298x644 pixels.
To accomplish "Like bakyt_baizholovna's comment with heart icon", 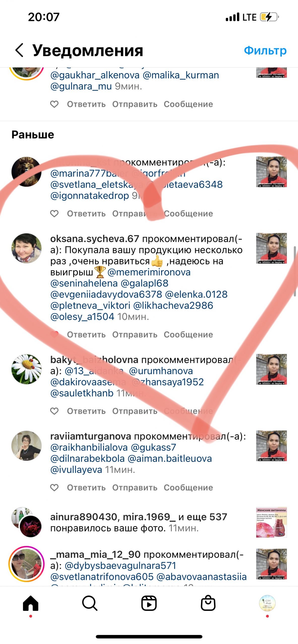I will (54, 411).
